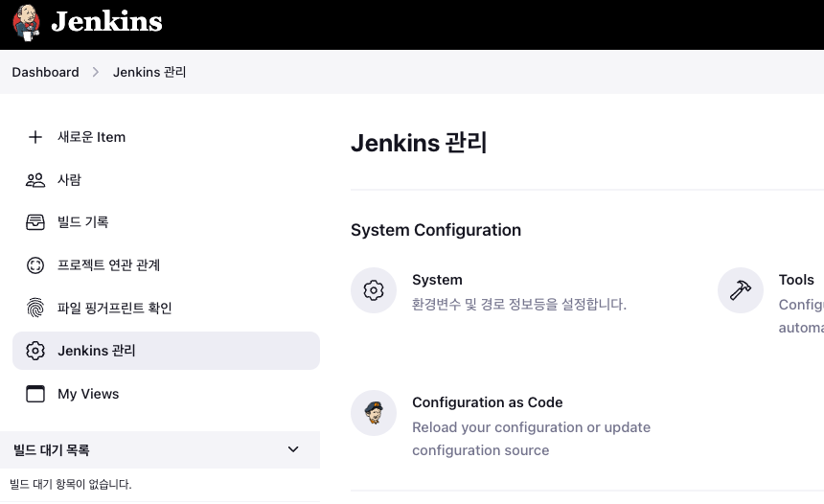This screenshot has height=504, width=824.
Task: Click the inbox icon for 빌드 기록
Action: click(x=35, y=222)
